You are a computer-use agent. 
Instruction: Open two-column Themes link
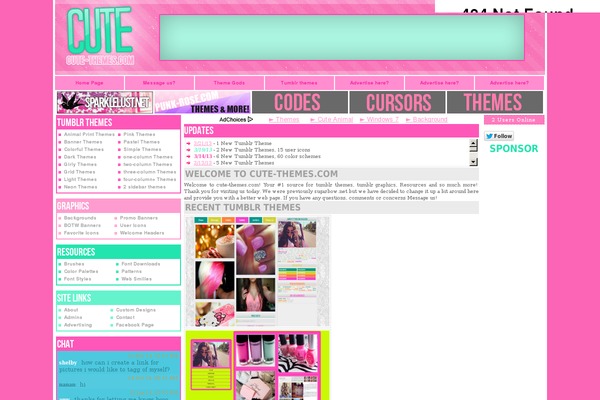click(x=148, y=164)
